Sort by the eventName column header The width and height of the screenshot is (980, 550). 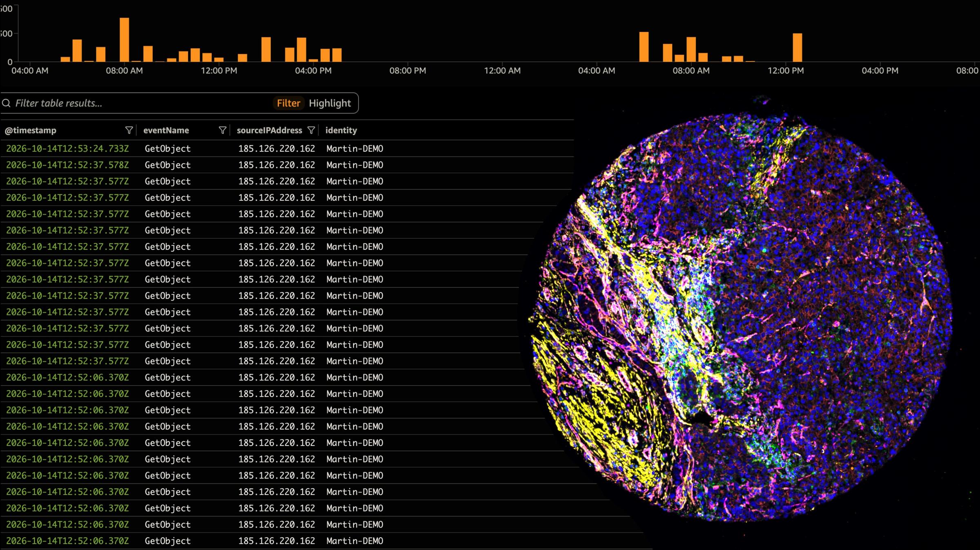166,131
